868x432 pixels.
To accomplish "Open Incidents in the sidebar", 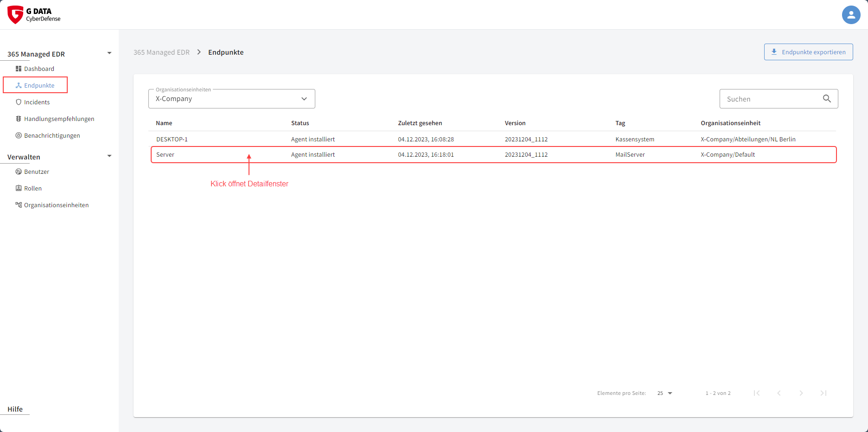I will click(x=37, y=102).
